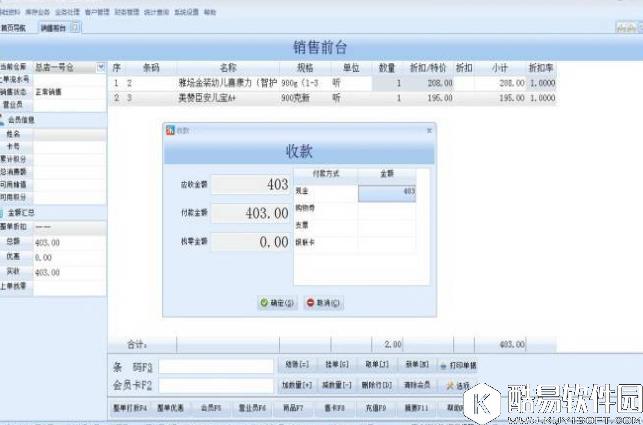The width and height of the screenshot is (643, 425).
Task: Click the 加数量[+] button
Action: (x=297, y=385)
